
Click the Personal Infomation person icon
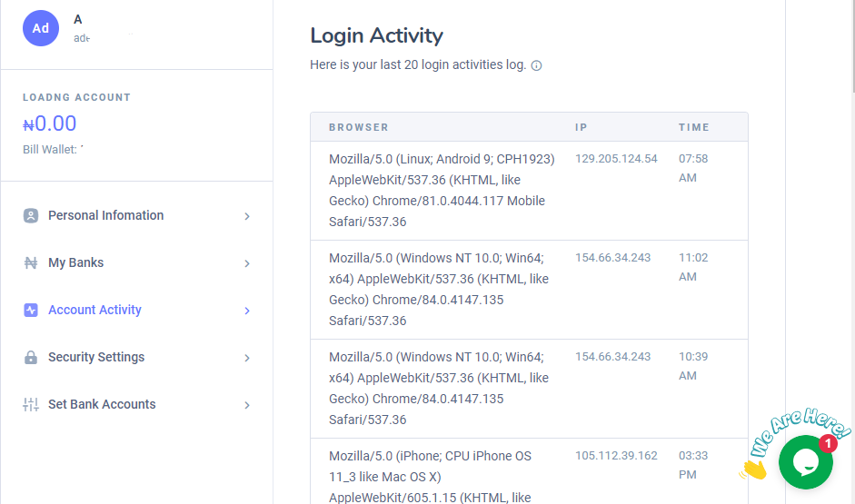(31, 216)
